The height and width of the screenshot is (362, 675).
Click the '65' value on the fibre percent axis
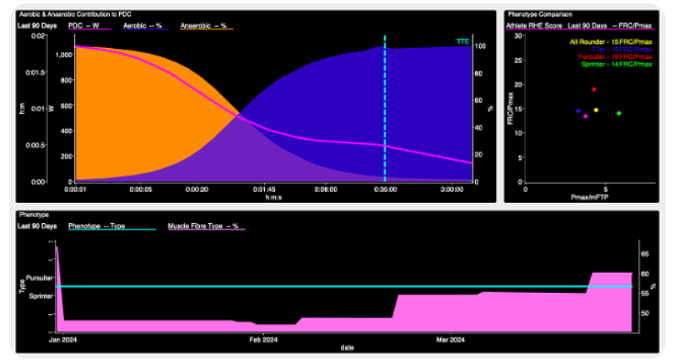point(645,254)
